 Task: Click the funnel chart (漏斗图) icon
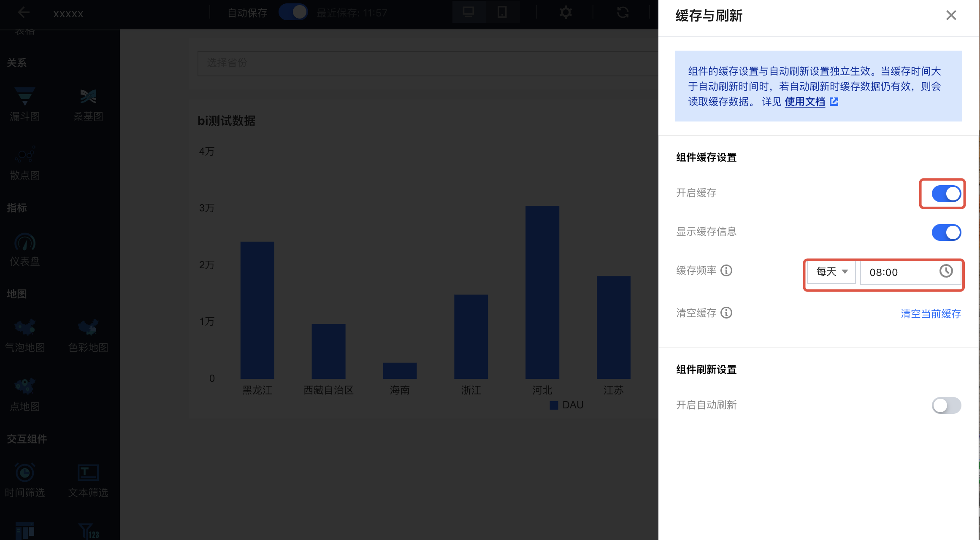24,97
